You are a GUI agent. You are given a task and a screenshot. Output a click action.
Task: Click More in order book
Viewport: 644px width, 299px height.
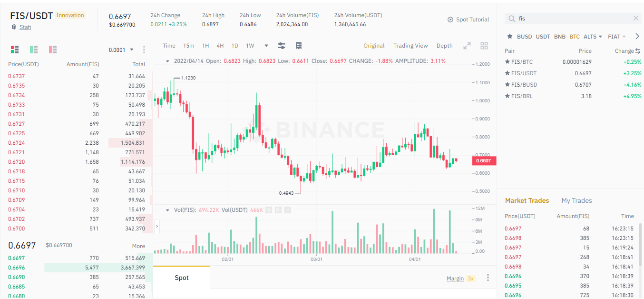(x=138, y=246)
